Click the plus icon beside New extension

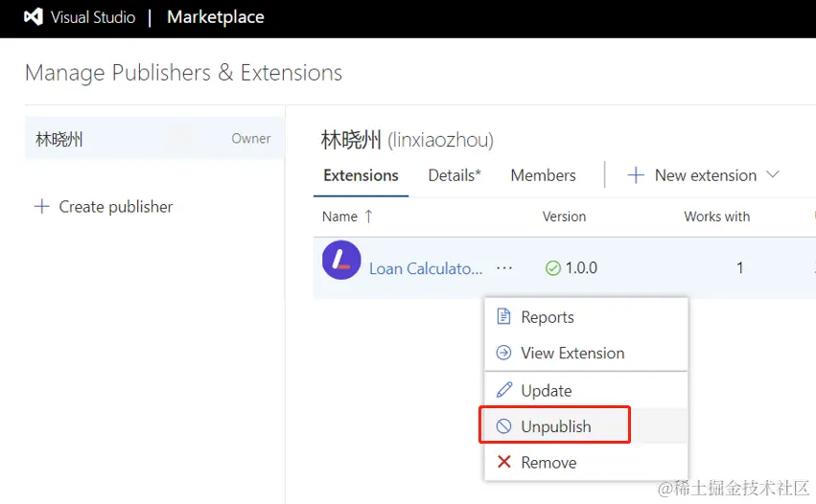(x=636, y=174)
